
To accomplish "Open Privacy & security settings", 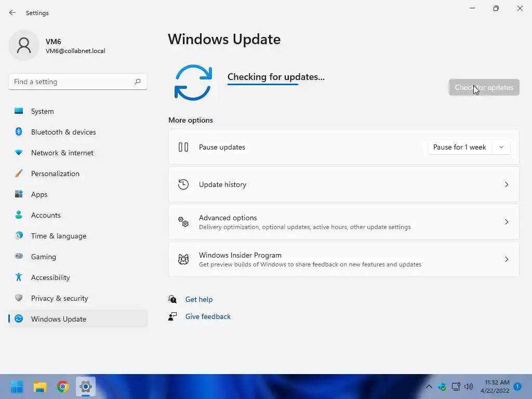I will [x=78, y=298].
